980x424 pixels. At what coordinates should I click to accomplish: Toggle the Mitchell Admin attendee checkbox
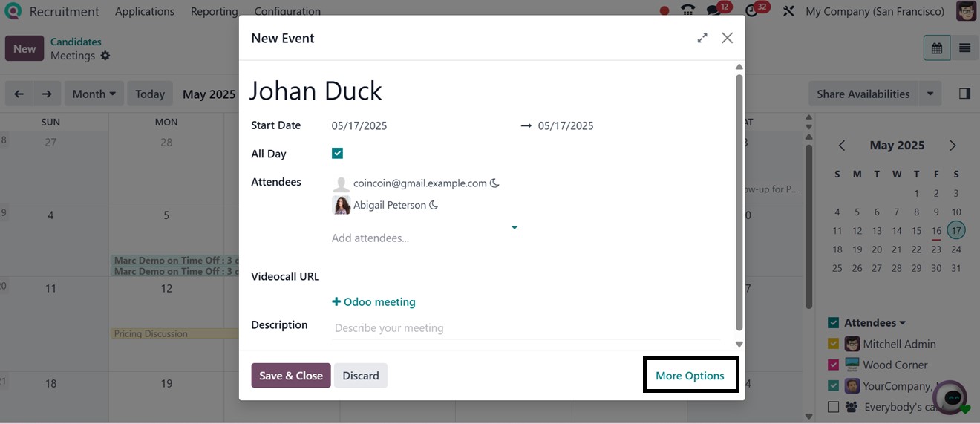pyautogui.click(x=833, y=344)
